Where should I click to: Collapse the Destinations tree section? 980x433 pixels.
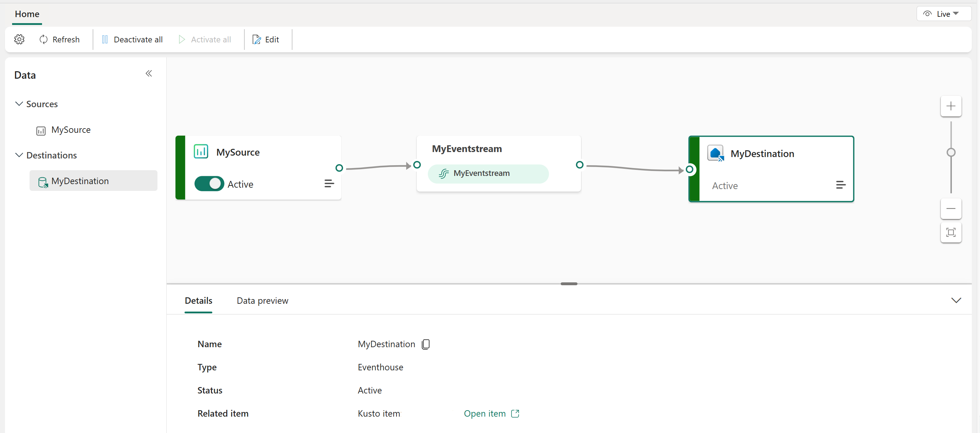(x=19, y=155)
